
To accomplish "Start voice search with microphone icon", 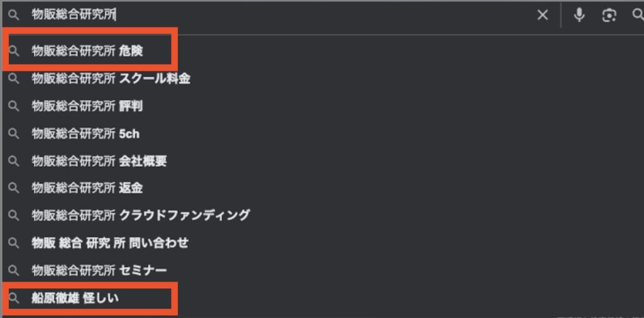I will click(x=579, y=15).
